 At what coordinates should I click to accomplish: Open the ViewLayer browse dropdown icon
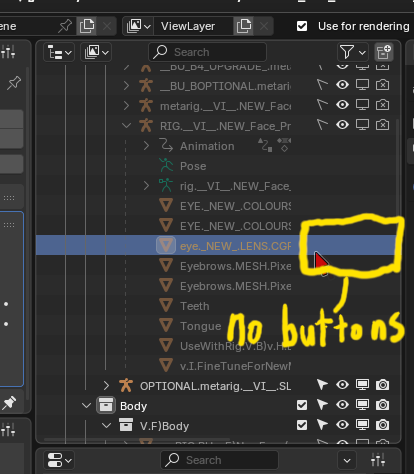point(138,26)
